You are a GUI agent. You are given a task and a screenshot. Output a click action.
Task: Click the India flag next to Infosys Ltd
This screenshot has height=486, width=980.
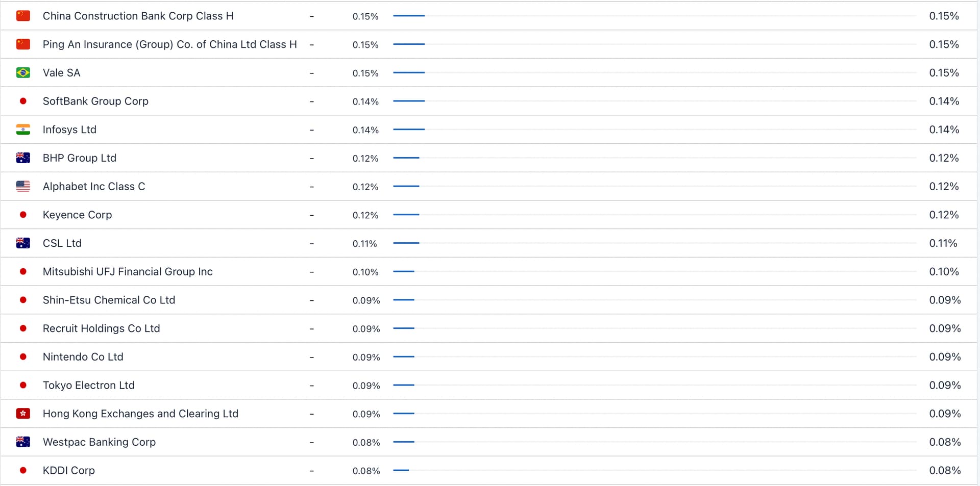point(23,130)
